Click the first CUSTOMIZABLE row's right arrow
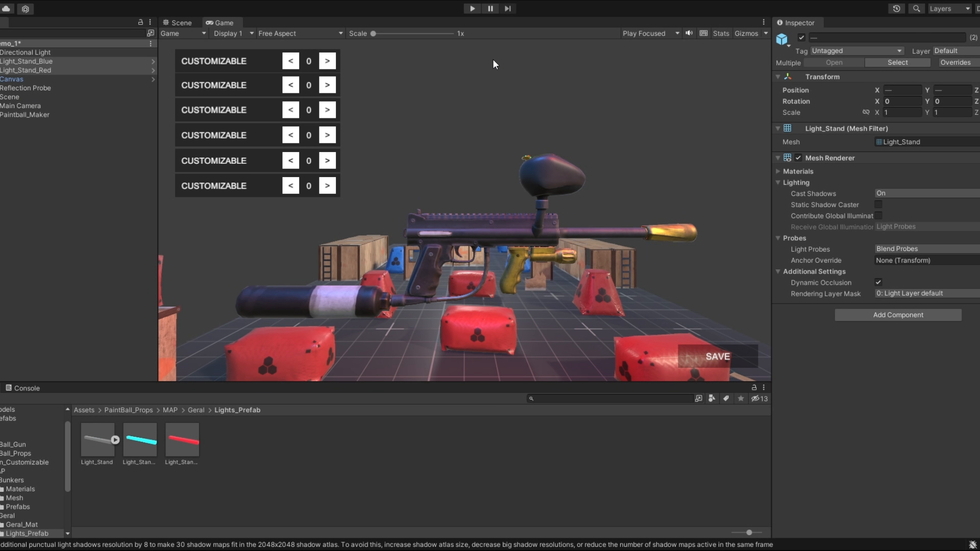980x551 pixels. click(x=327, y=61)
